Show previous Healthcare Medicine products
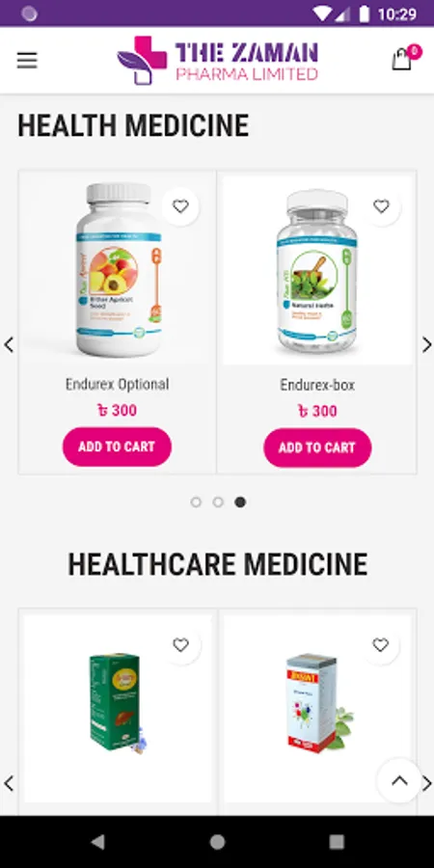Screen dimensions: 434x868 click(9, 783)
